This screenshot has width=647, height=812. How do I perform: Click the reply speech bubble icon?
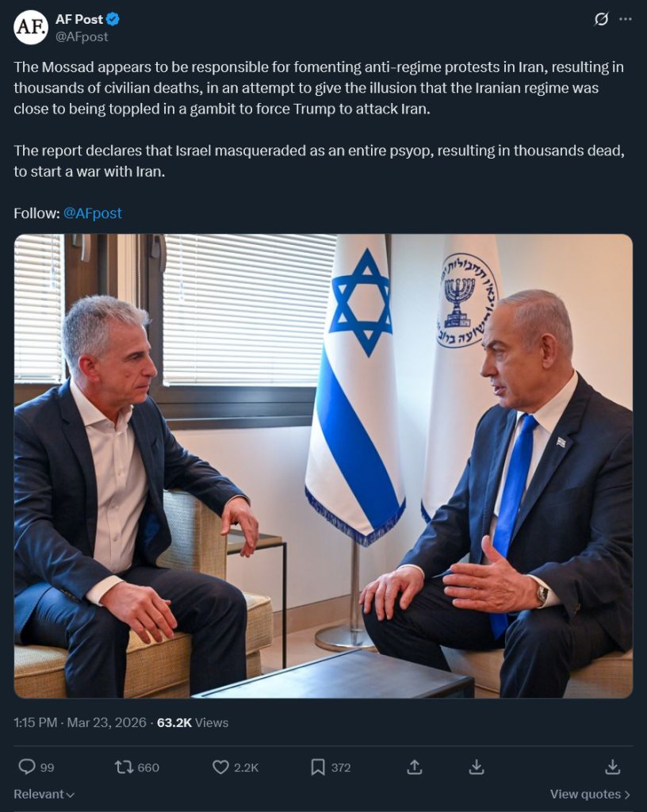pyautogui.click(x=26, y=767)
